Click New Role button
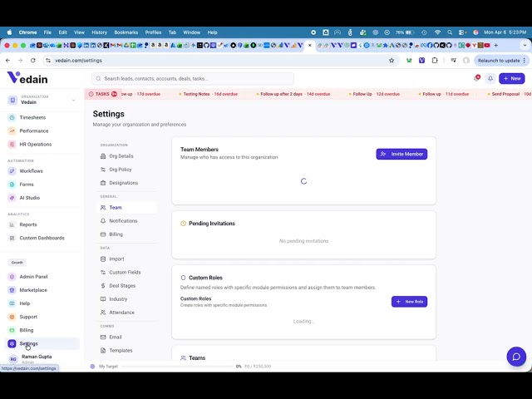This screenshot has height=399, width=532. [x=409, y=302]
